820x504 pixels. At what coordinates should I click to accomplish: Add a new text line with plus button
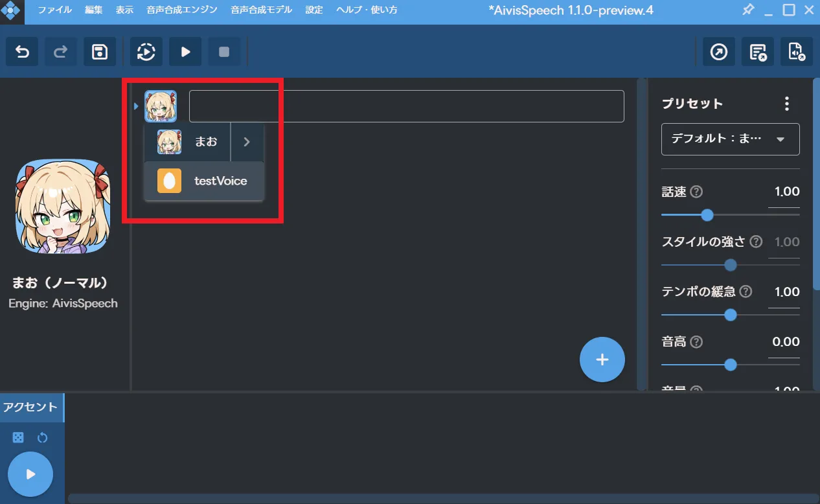tap(602, 360)
